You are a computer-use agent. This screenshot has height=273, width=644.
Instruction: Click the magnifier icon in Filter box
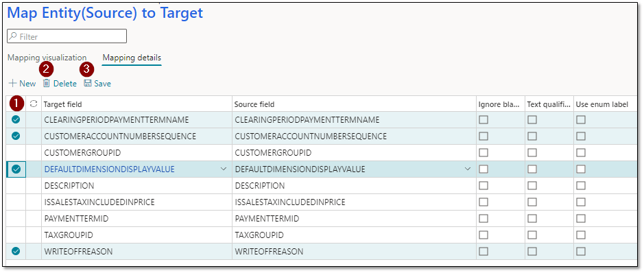point(13,36)
